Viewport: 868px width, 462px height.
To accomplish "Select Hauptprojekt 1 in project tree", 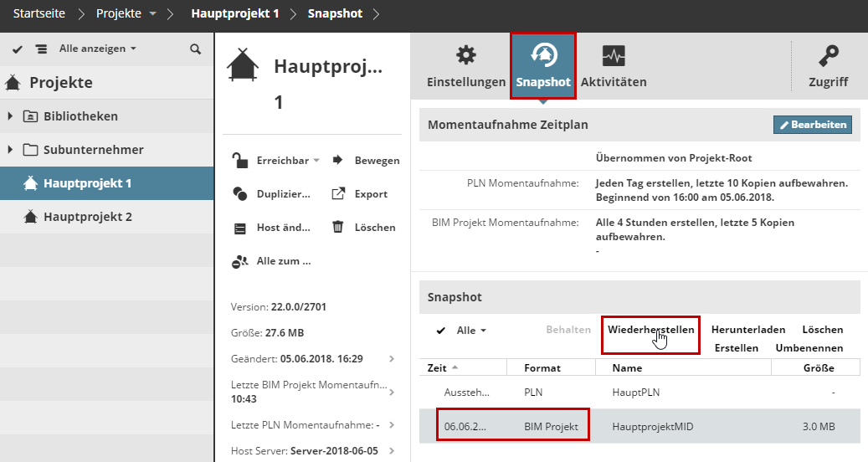I will [107, 183].
